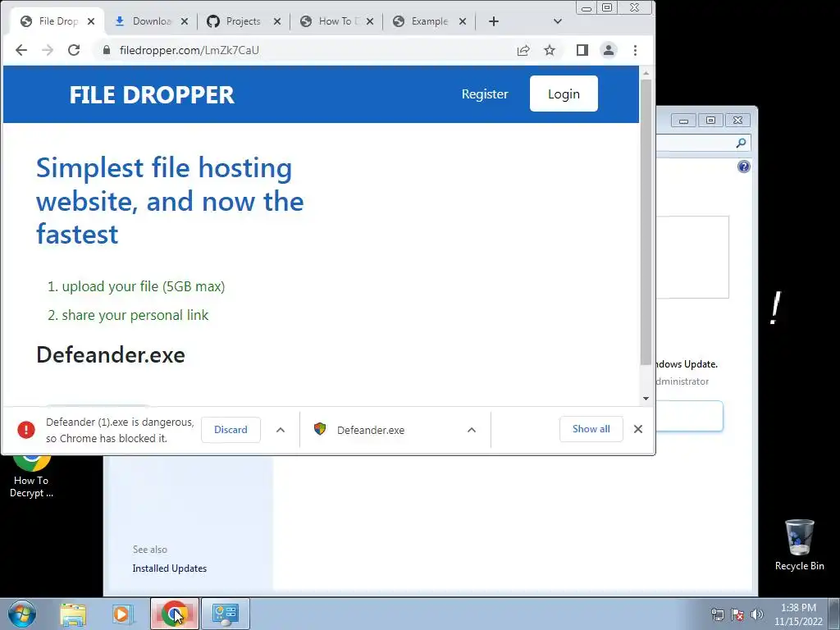Click the Action Center flag tray icon
Screen dimensions: 840x630
tap(737, 614)
